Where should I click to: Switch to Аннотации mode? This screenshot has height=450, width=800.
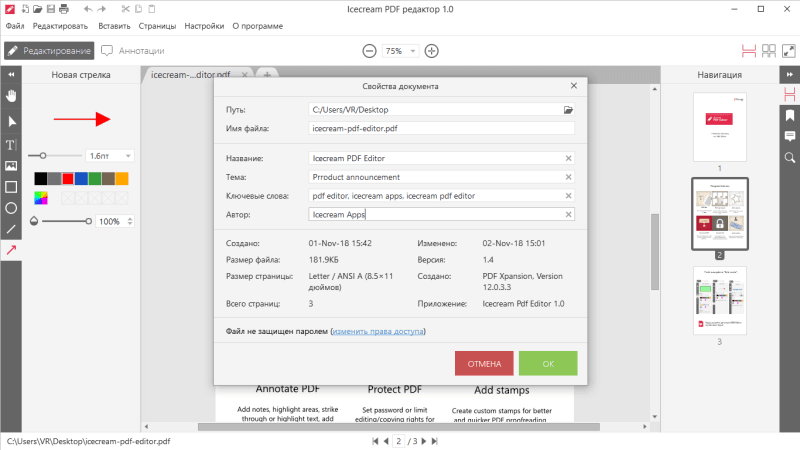pos(133,51)
